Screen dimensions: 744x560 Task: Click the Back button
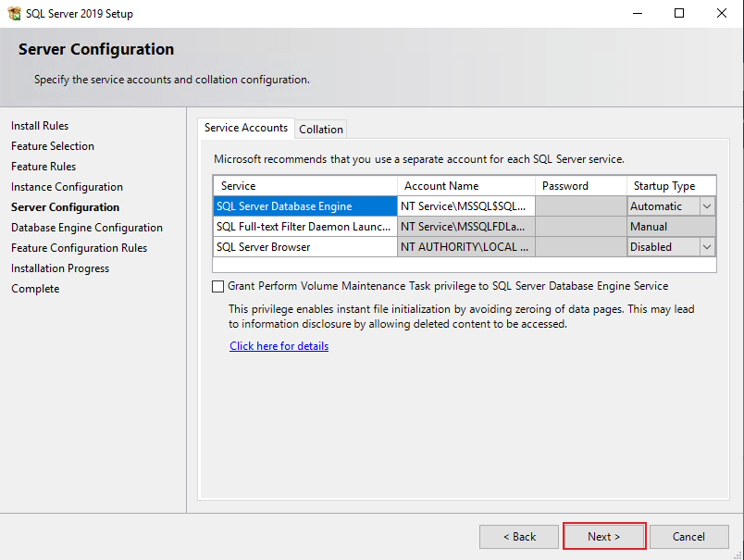519,537
